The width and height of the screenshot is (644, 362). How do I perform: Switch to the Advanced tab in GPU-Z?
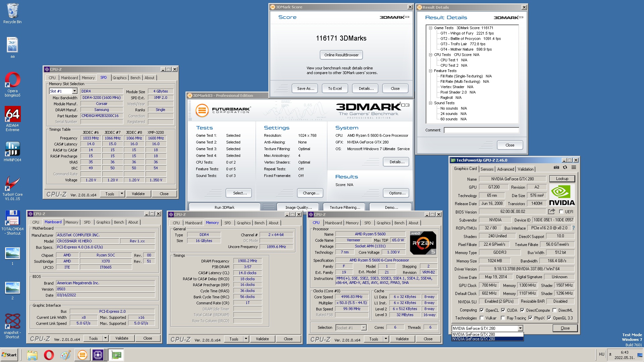pyautogui.click(x=505, y=169)
